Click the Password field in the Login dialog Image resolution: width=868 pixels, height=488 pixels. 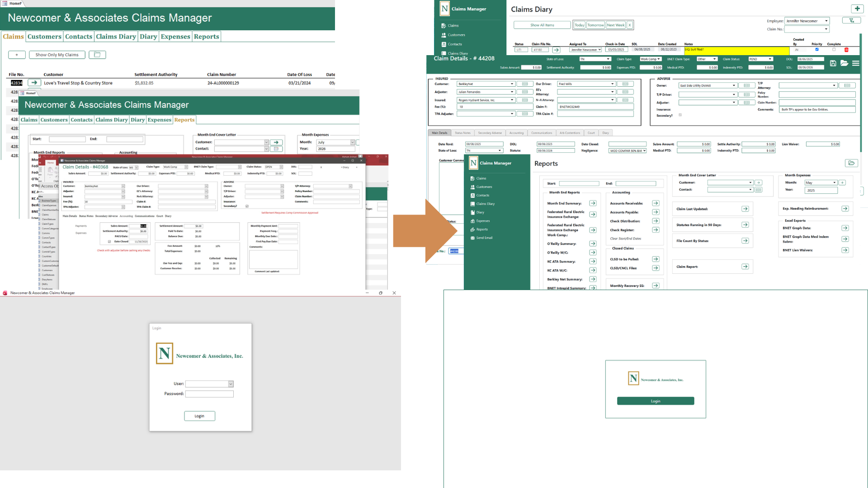pyautogui.click(x=209, y=394)
